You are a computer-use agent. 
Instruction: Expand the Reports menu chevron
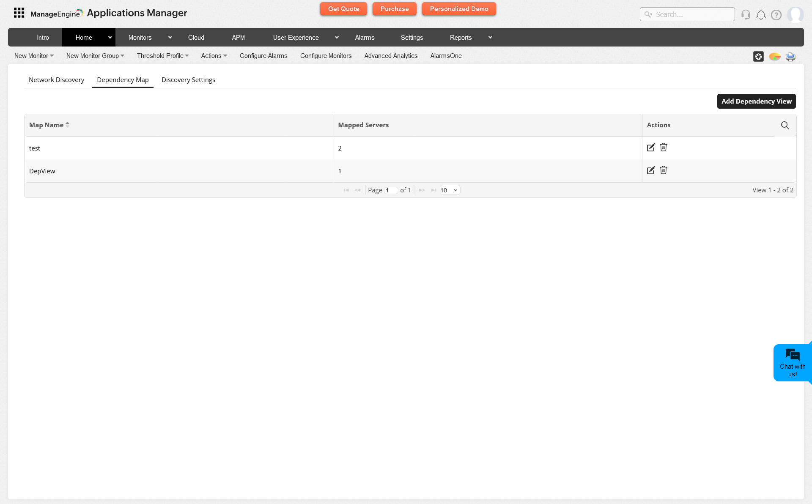pos(490,37)
